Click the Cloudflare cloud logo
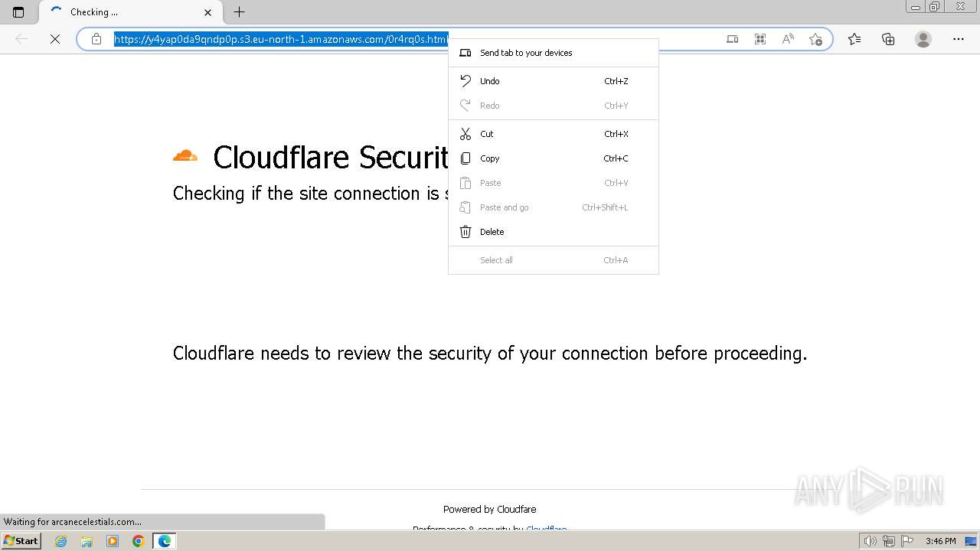Image resolution: width=980 pixels, height=551 pixels. click(x=185, y=155)
